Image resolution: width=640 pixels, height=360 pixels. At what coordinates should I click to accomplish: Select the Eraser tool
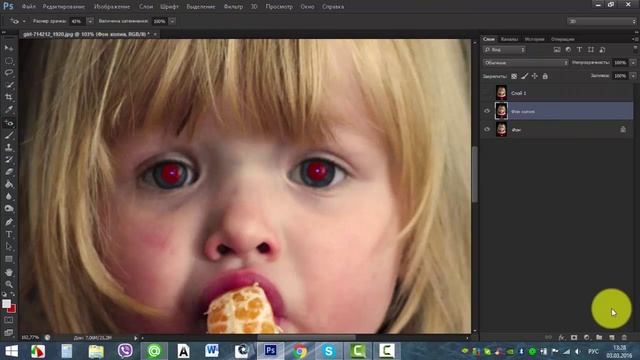coord(9,172)
